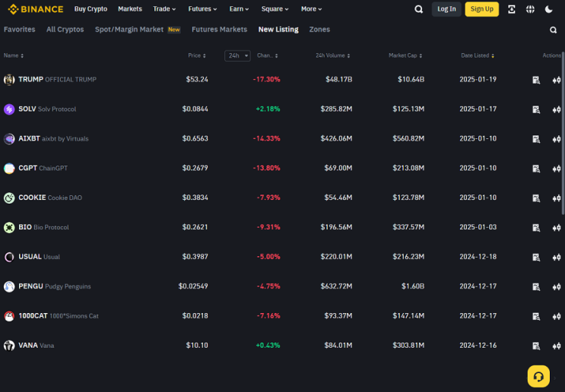565x392 pixels.
Task: Open the detail icon for AIXBT row
Action: tap(536, 139)
